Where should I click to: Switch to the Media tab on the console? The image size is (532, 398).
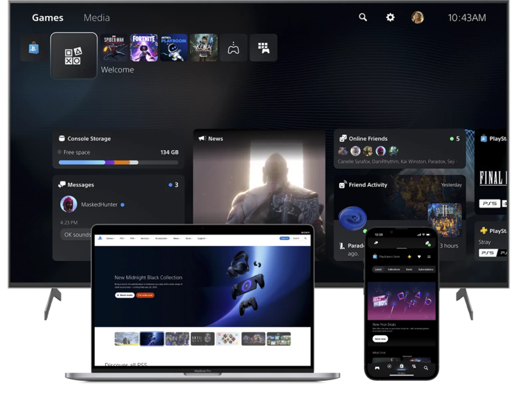96,17
